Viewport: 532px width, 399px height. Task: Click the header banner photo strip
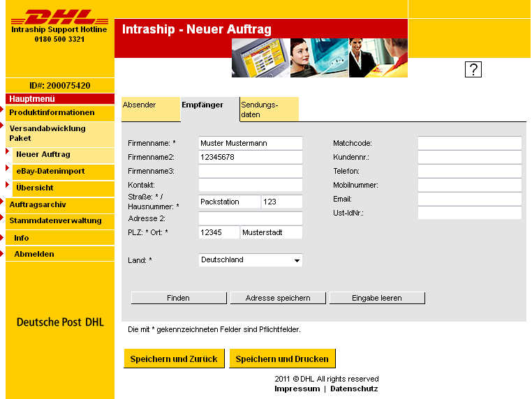[x=319, y=58]
